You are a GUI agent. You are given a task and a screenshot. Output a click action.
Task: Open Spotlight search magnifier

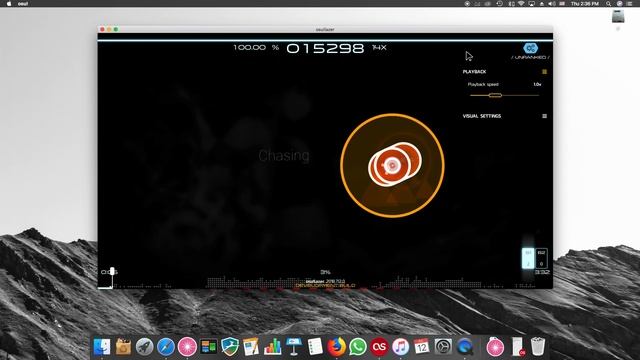(609, 3)
